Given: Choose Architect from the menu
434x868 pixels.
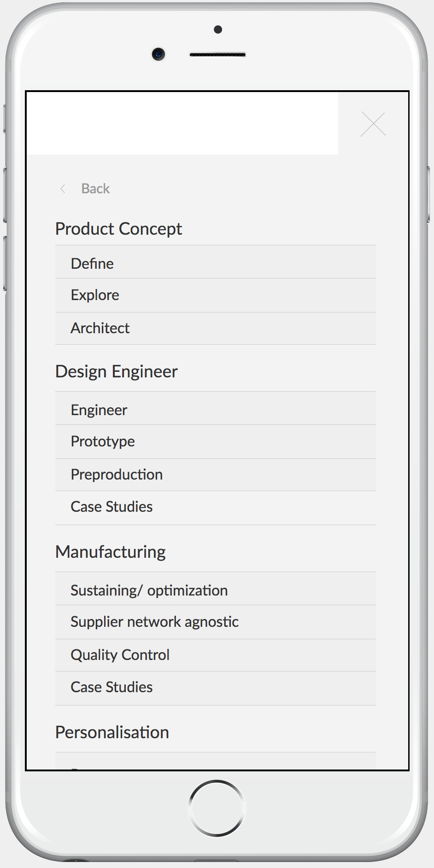Looking at the screenshot, I should 100,328.
